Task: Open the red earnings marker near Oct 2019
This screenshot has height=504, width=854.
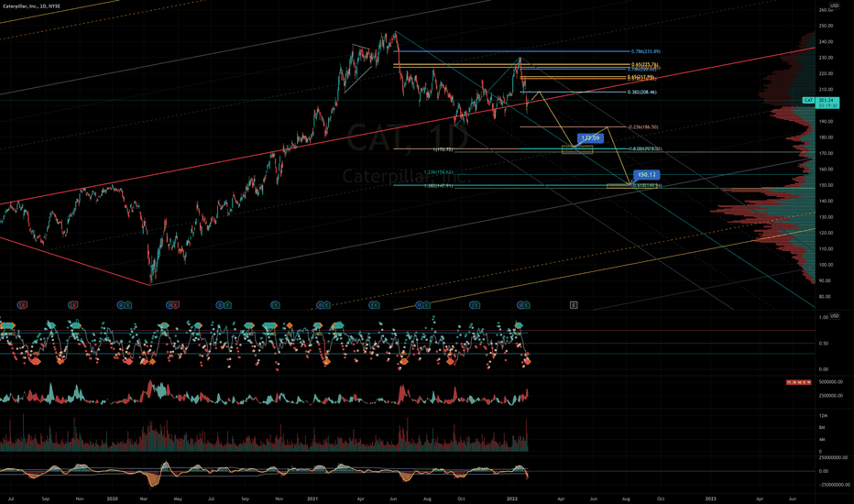Action: [x=74, y=305]
